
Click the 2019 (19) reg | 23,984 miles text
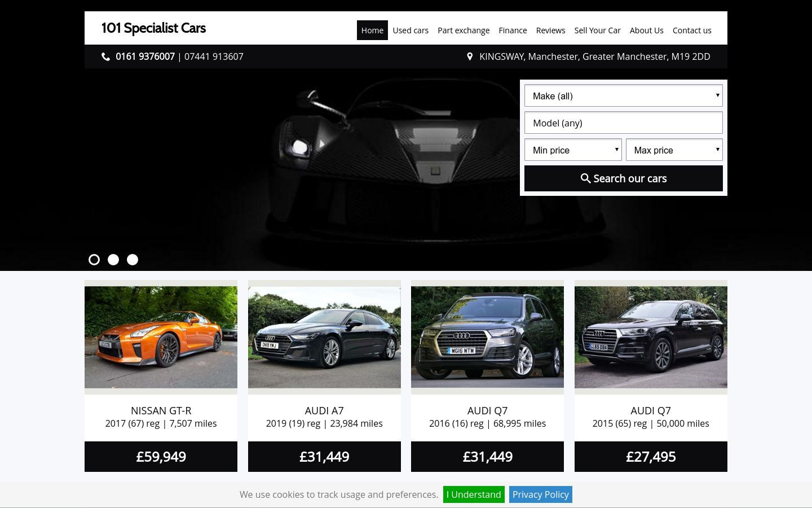[324, 423]
